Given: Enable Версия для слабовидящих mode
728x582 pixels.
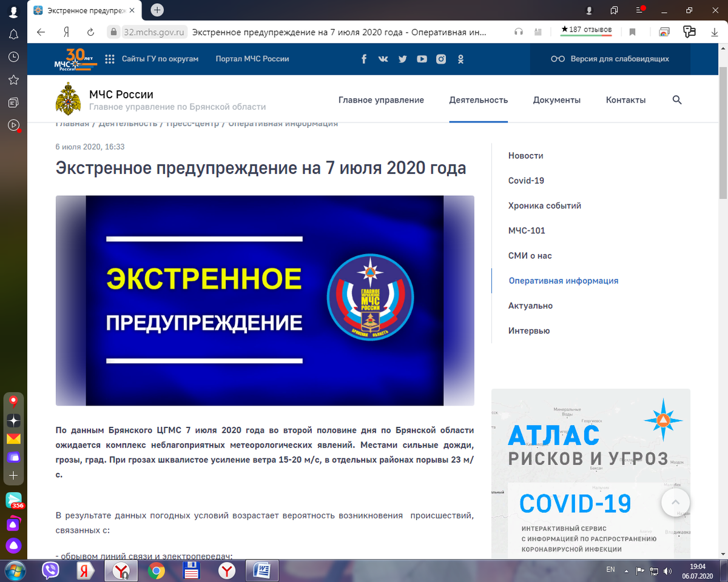Looking at the screenshot, I should 610,59.
